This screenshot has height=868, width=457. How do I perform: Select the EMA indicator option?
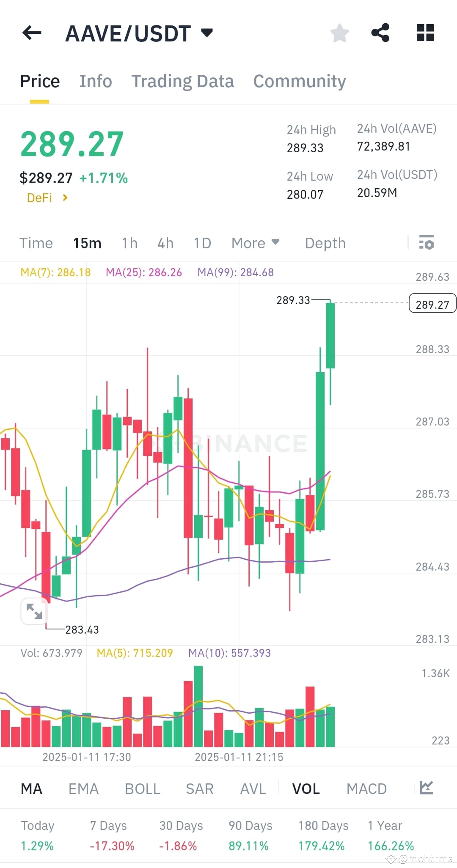coord(83,788)
